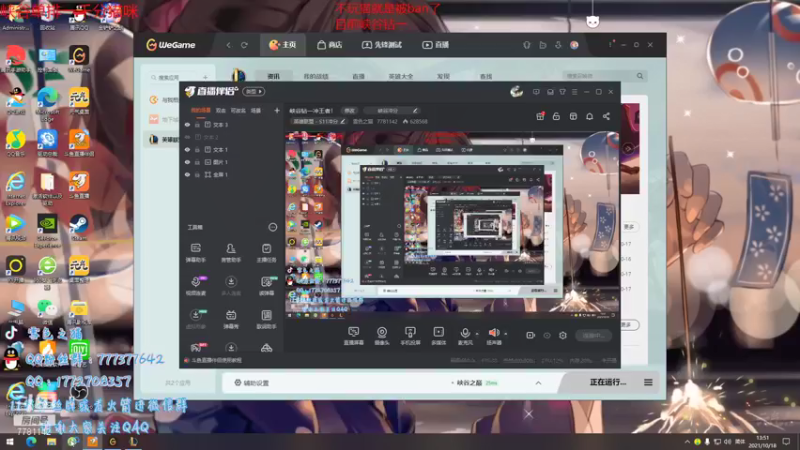Screen dimensions: 800x450
Task: Go back with the WeGame back arrow
Action: point(229,45)
